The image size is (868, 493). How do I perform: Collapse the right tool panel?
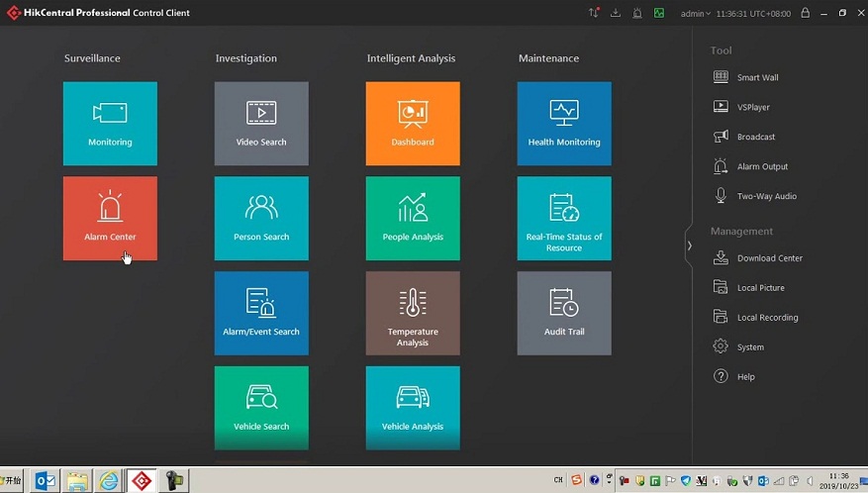689,246
